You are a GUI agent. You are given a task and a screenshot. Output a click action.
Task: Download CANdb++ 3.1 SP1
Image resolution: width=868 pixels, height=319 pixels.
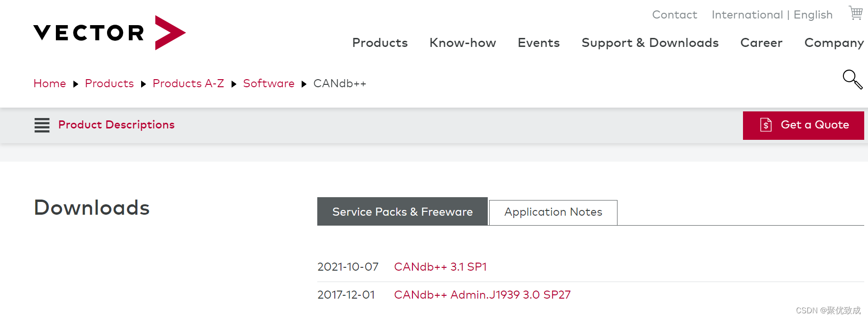point(440,267)
